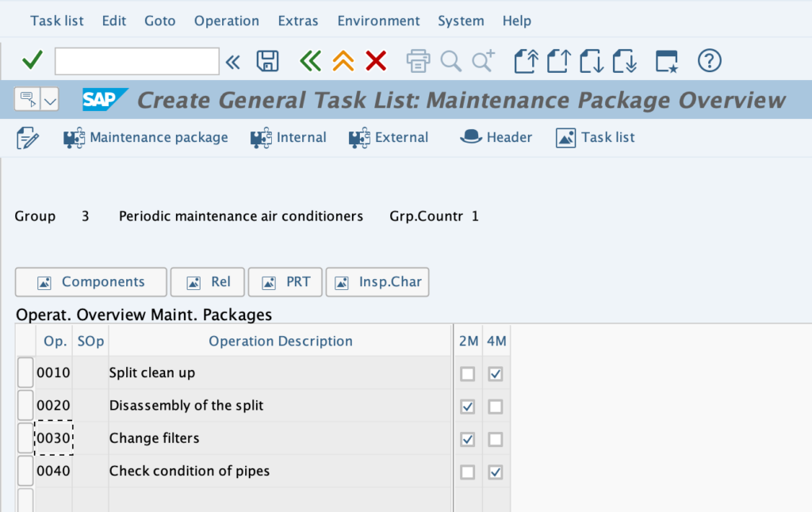Click the Find magnifier icon
Viewport: 812px width, 512px height.
tap(450, 61)
